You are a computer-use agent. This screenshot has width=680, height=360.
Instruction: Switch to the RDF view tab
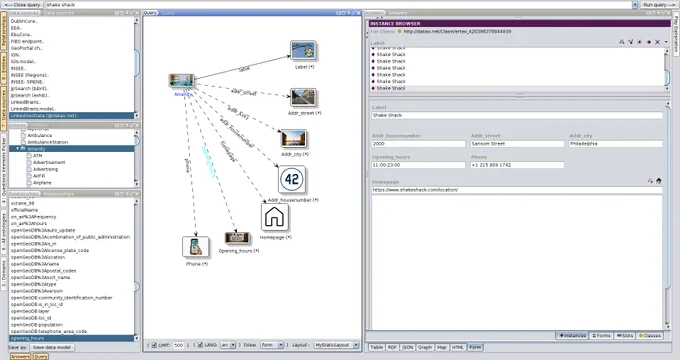(x=392, y=347)
